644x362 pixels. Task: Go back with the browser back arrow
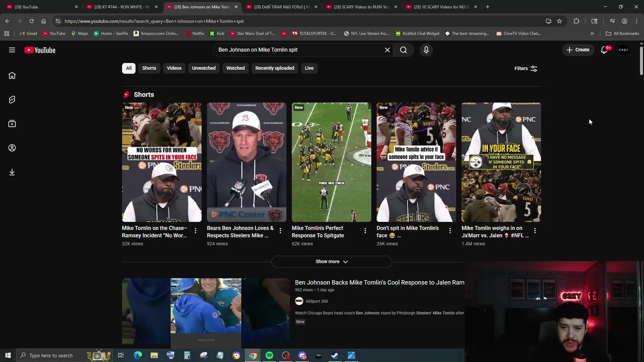tap(7, 21)
